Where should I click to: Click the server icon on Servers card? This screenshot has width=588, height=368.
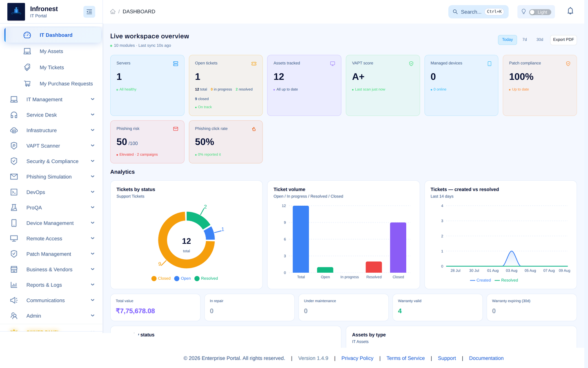176,64
